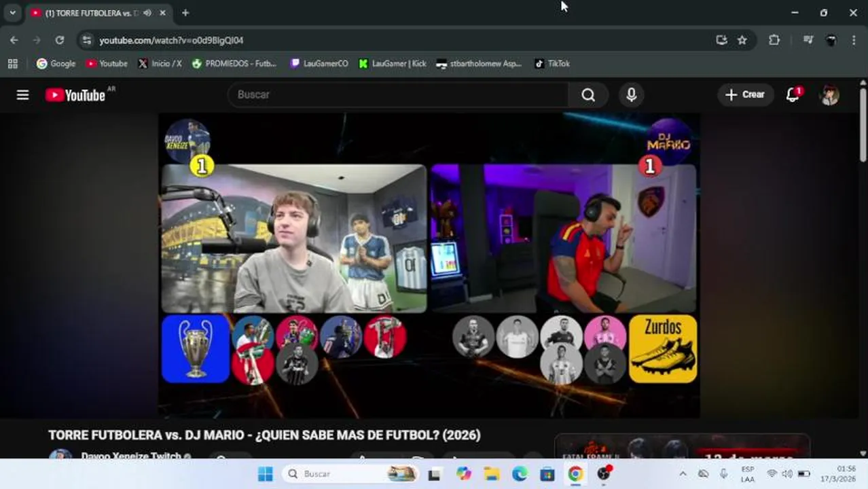This screenshot has height=489, width=868.
Task: Open the account avatar menu
Action: [829, 95]
